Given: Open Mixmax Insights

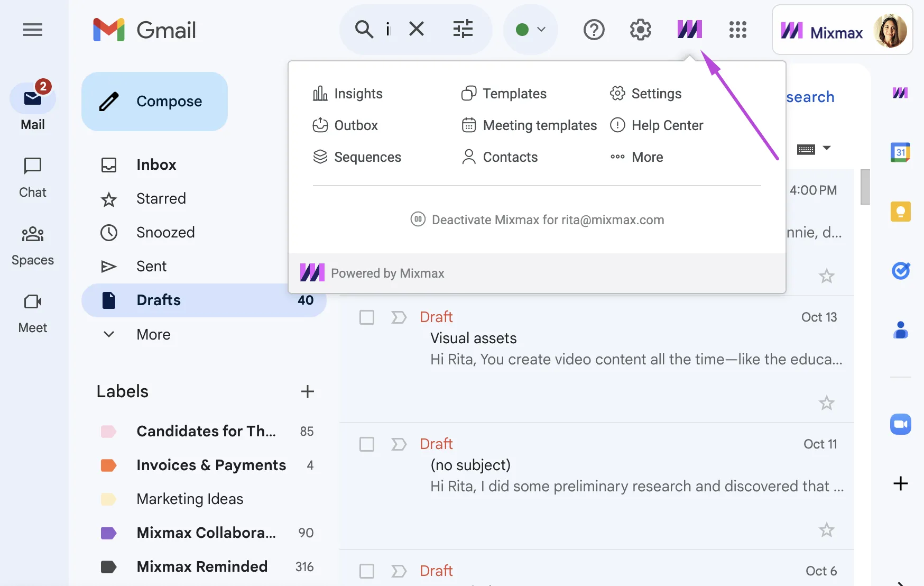Looking at the screenshot, I should click(x=347, y=94).
